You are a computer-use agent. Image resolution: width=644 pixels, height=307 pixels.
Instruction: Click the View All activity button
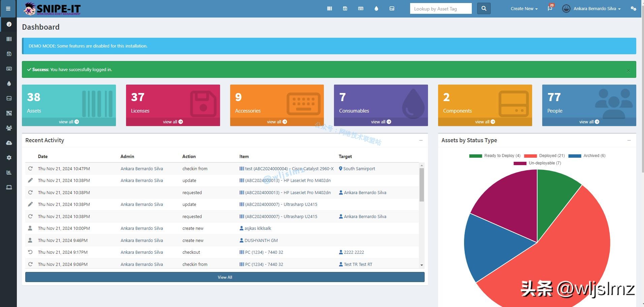coord(225,277)
